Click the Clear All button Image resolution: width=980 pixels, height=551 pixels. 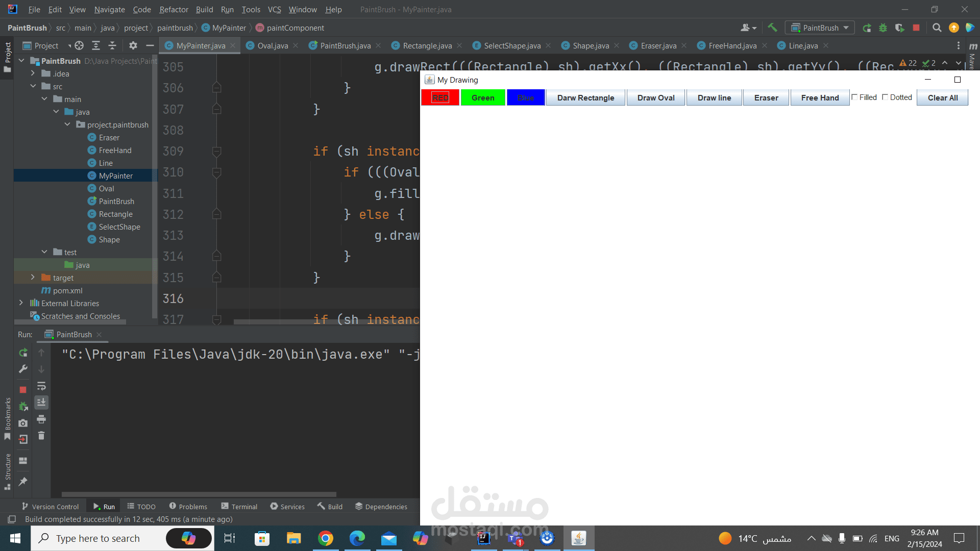click(x=942, y=97)
